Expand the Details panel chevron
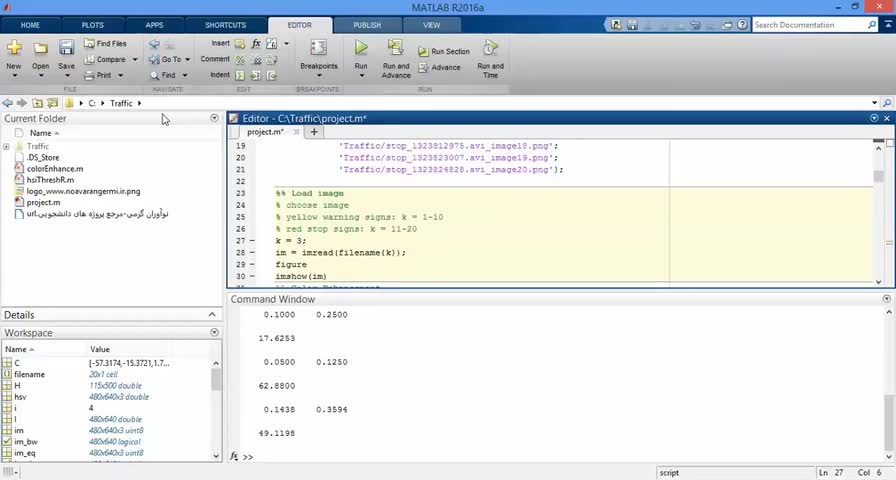Screen dimensions: 896x480 (212, 314)
